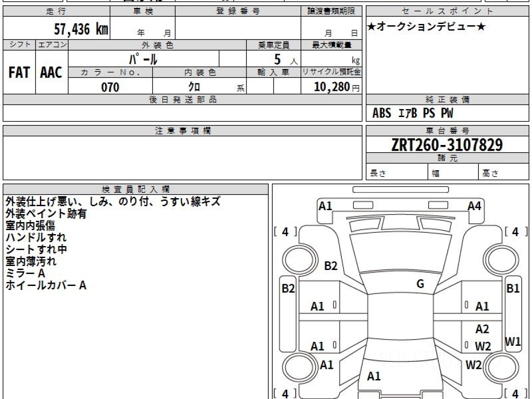Select the 乗車定員 header
This screenshot has width=532, height=399.
(x=274, y=45)
